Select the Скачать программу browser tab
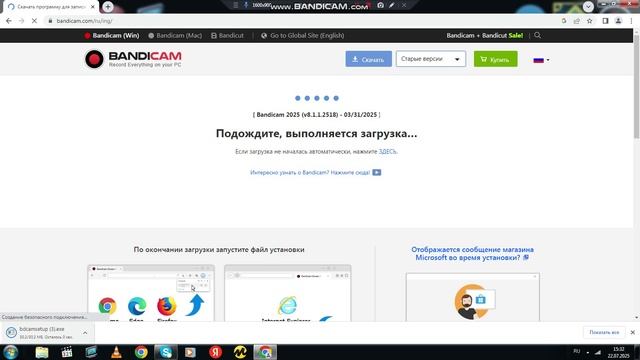Screen dimensions: 640x360 (x=51, y=7)
